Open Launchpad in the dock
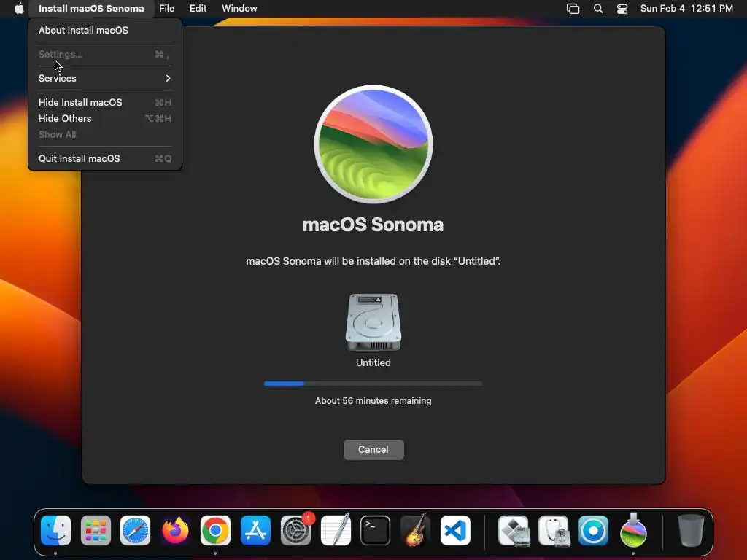 [x=96, y=530]
